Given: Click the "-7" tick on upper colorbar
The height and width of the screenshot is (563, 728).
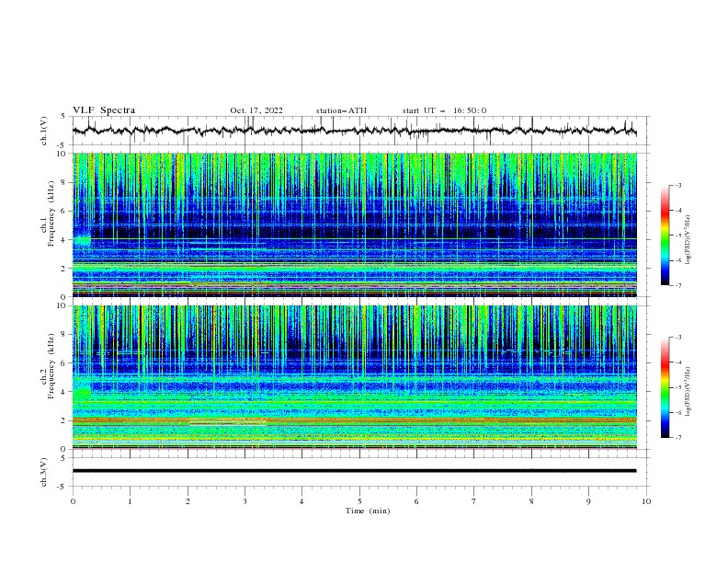Looking at the screenshot, I should (x=677, y=285).
